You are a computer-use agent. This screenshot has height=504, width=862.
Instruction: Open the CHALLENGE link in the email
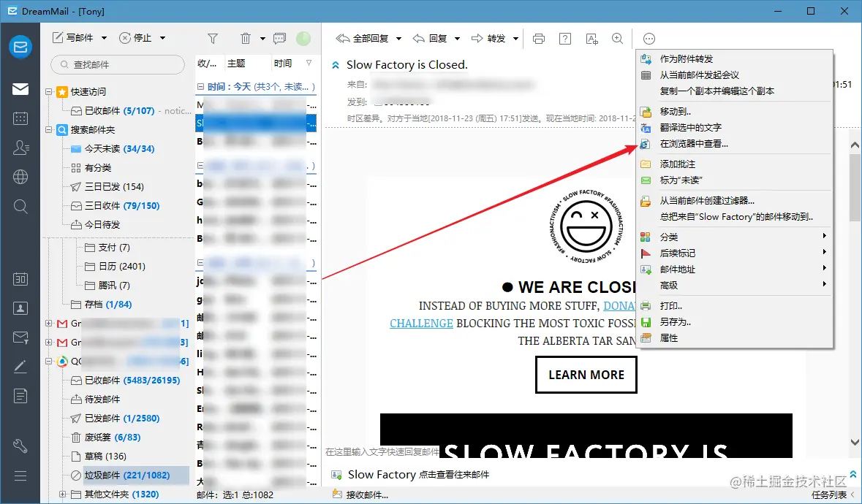click(x=421, y=324)
